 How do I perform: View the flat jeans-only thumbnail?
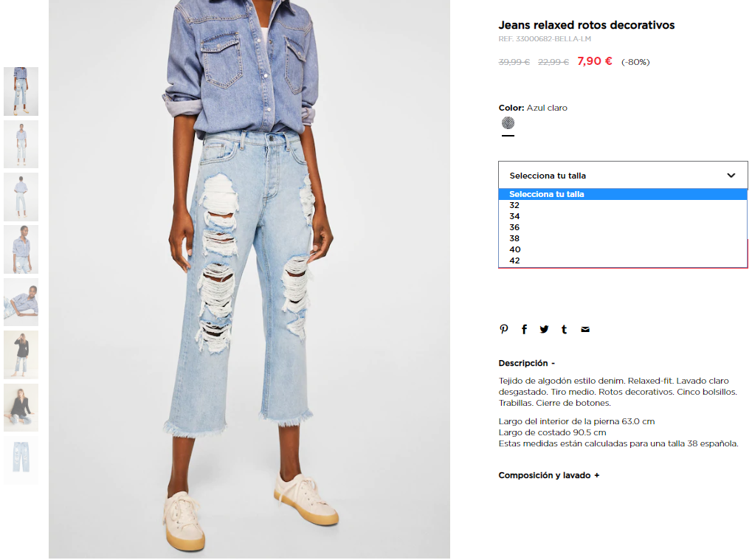pyautogui.click(x=21, y=460)
